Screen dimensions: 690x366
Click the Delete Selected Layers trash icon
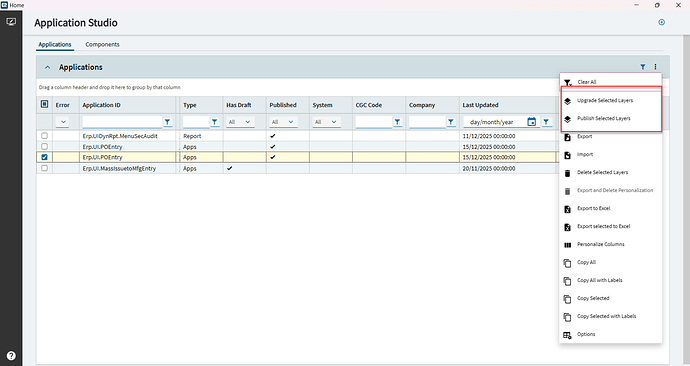(568, 173)
